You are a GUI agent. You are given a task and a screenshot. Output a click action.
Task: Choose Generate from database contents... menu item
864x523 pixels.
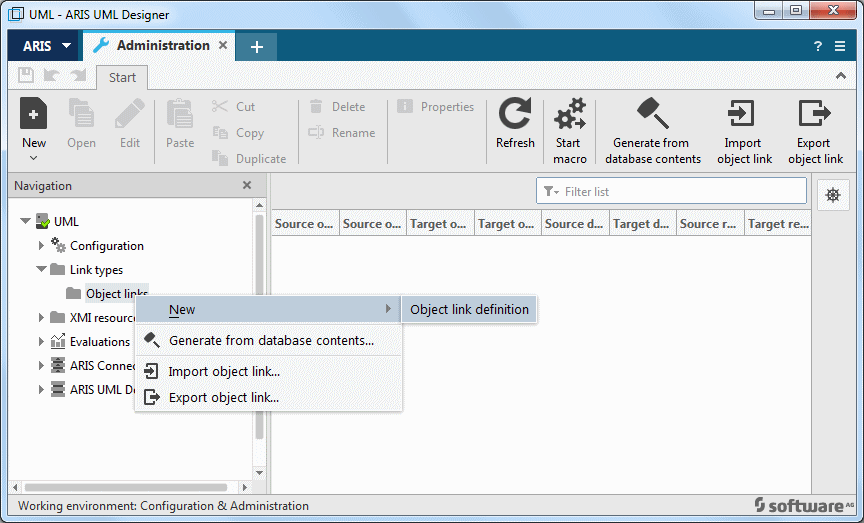click(268, 341)
